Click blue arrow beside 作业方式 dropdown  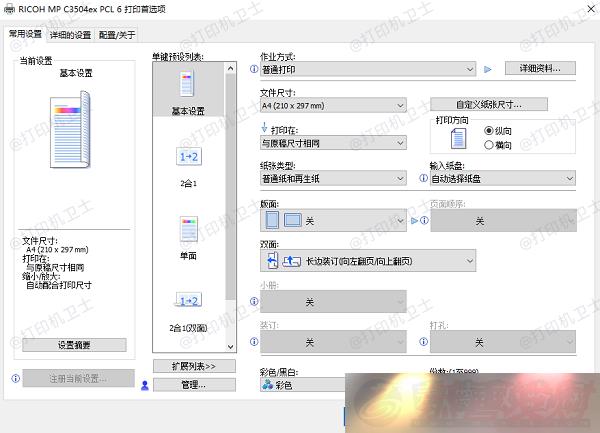coord(488,69)
